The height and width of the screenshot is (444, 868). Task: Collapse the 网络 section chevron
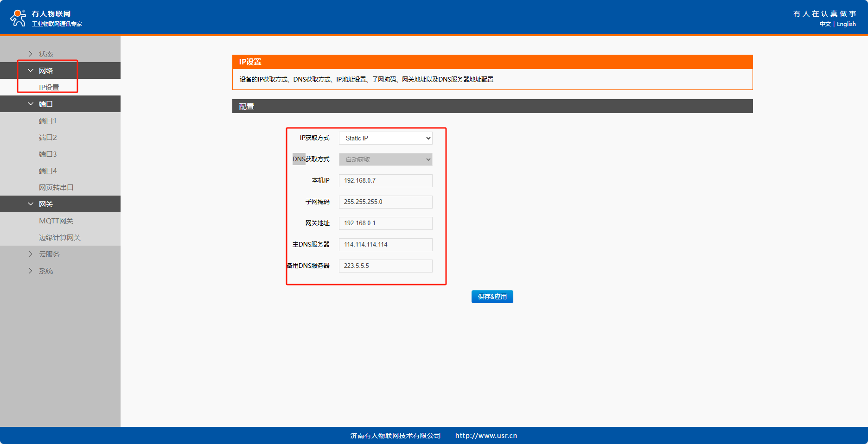(x=31, y=70)
